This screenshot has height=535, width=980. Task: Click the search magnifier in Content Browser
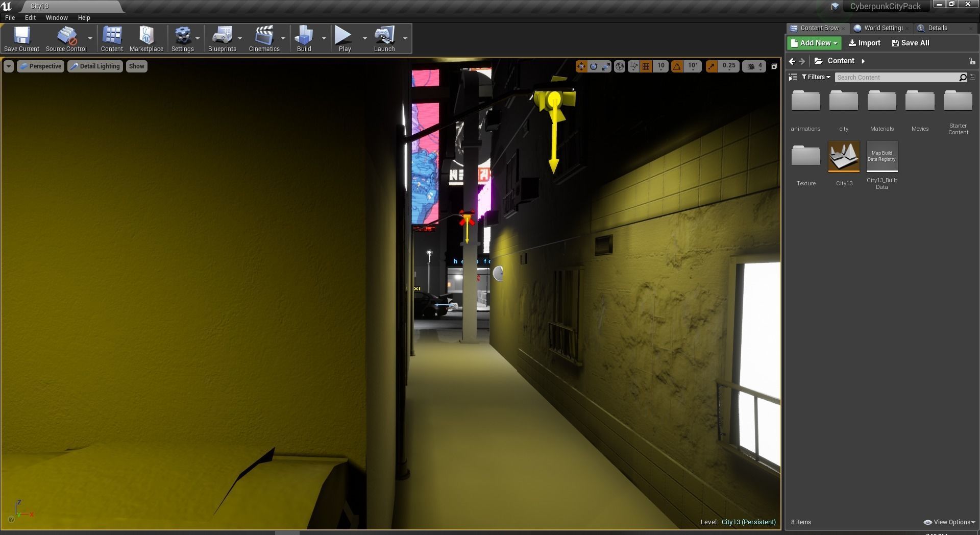point(963,78)
